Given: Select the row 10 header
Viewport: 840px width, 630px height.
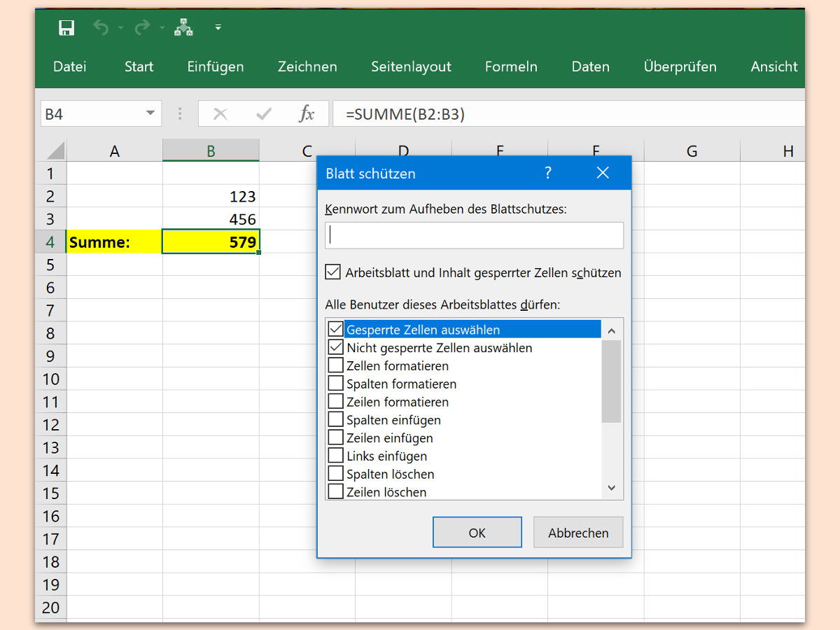Looking at the screenshot, I should pos(50,379).
